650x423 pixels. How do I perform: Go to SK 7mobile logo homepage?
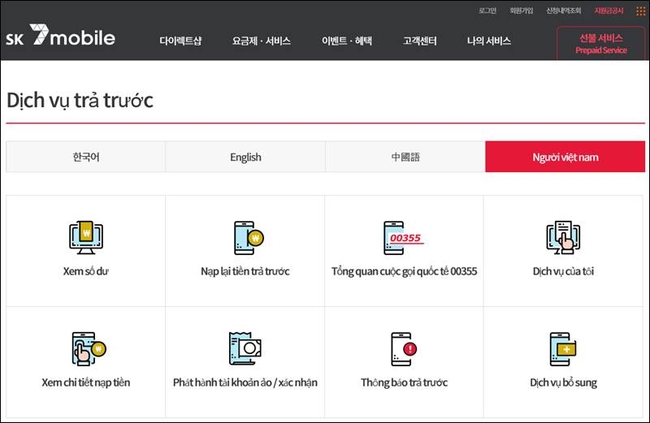click(61, 35)
